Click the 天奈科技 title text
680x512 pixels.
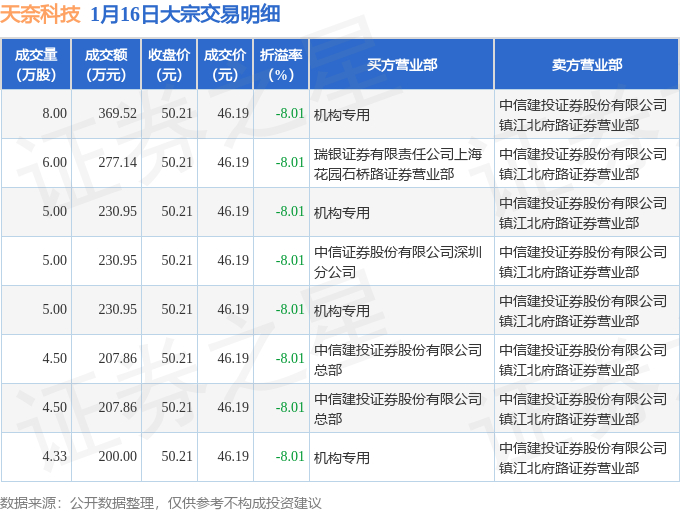tap(40, 14)
